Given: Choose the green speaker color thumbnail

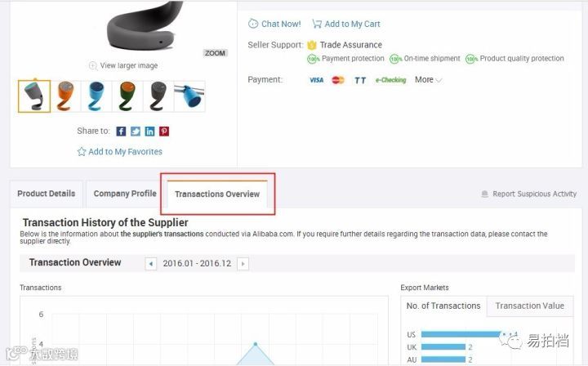Looking at the screenshot, I should click(x=127, y=96).
